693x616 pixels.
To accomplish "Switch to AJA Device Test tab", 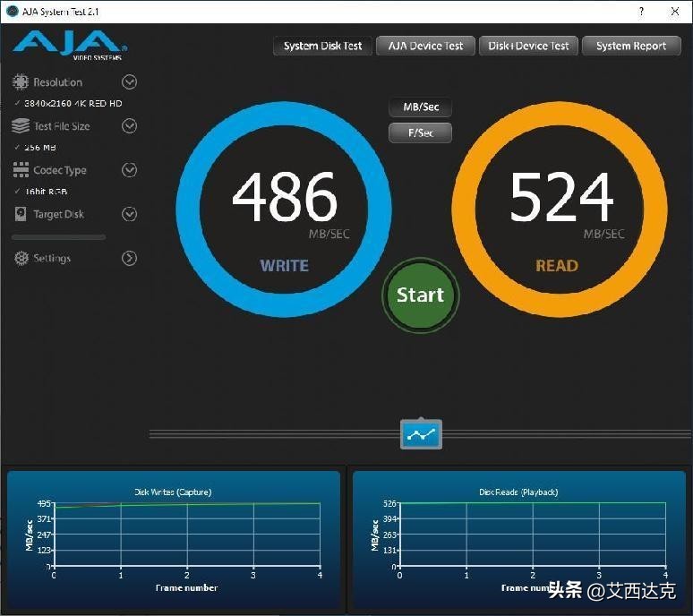I will [x=425, y=46].
